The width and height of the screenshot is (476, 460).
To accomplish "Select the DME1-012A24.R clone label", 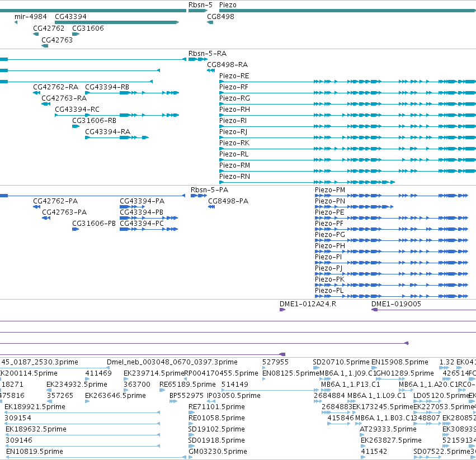I will pyautogui.click(x=308, y=303).
